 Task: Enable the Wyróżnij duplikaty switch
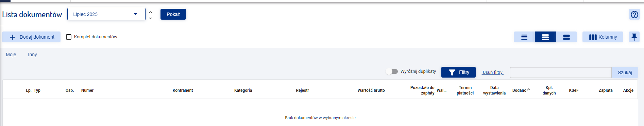(392, 71)
